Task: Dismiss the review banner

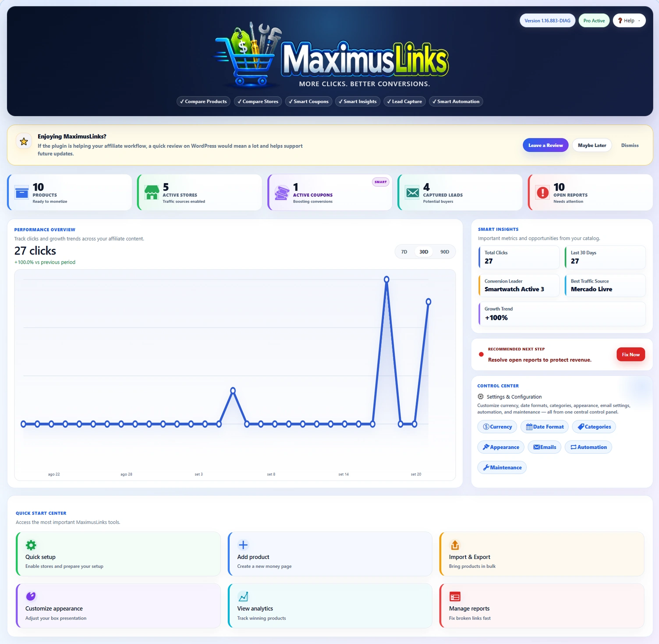Action: (x=630, y=145)
